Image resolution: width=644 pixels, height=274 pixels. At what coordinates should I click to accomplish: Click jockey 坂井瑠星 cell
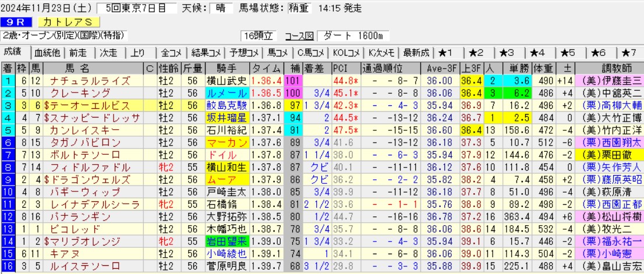pos(228,118)
